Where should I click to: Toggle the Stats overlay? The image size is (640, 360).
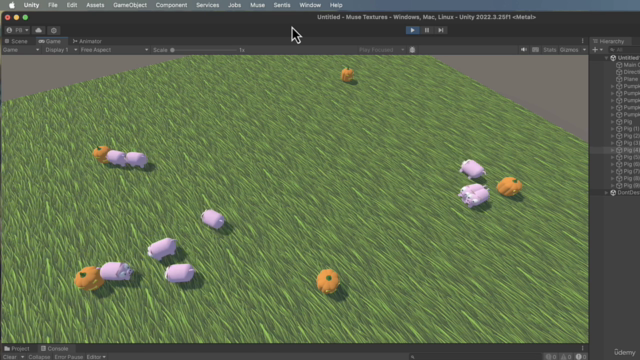point(549,50)
